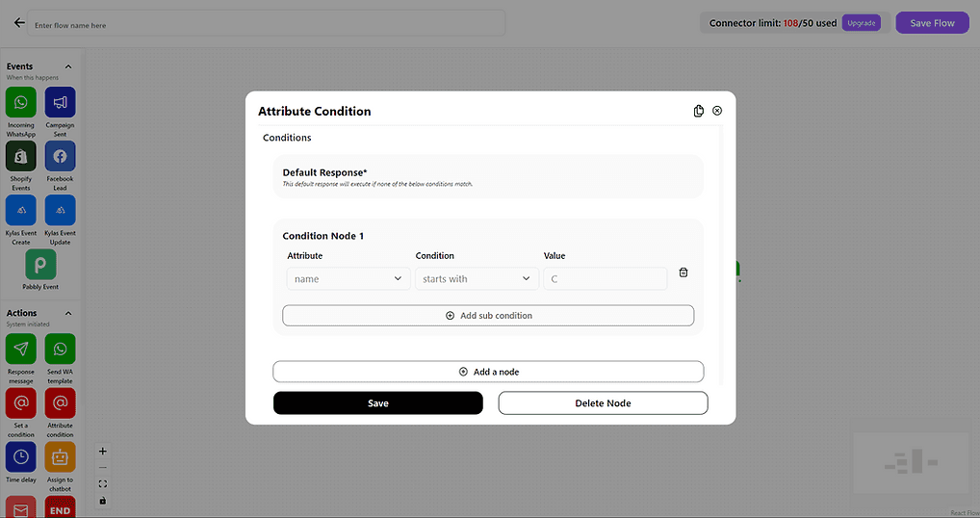
Task: Choose the Shopify Events icon
Action: (x=20, y=156)
